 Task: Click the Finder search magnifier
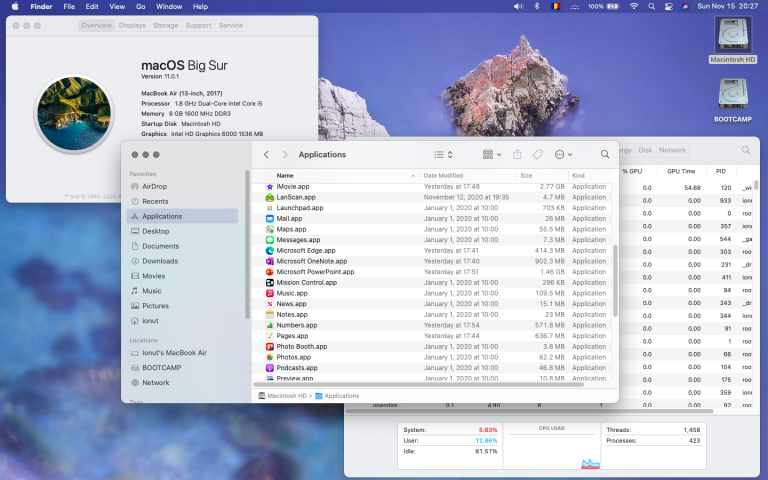(x=605, y=154)
